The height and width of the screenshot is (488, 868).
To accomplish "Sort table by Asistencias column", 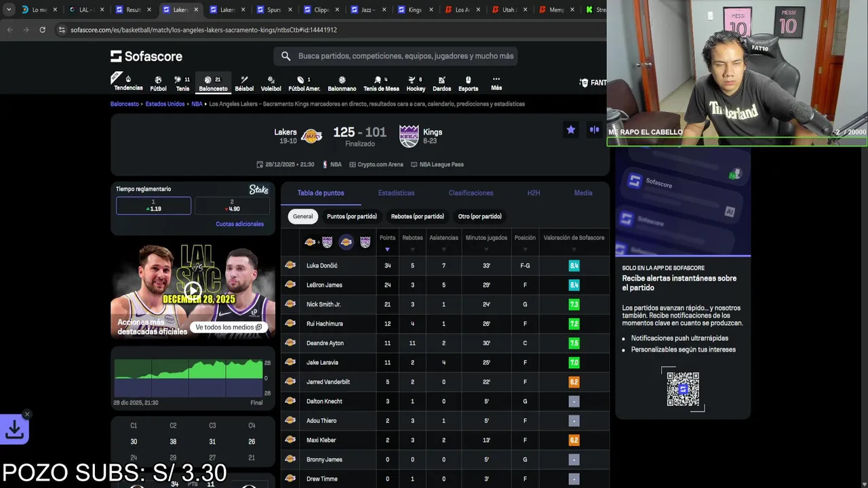I will coord(443,242).
